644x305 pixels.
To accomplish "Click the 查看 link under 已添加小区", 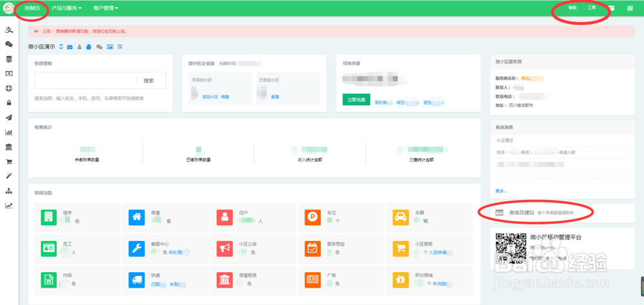I will (x=275, y=97).
